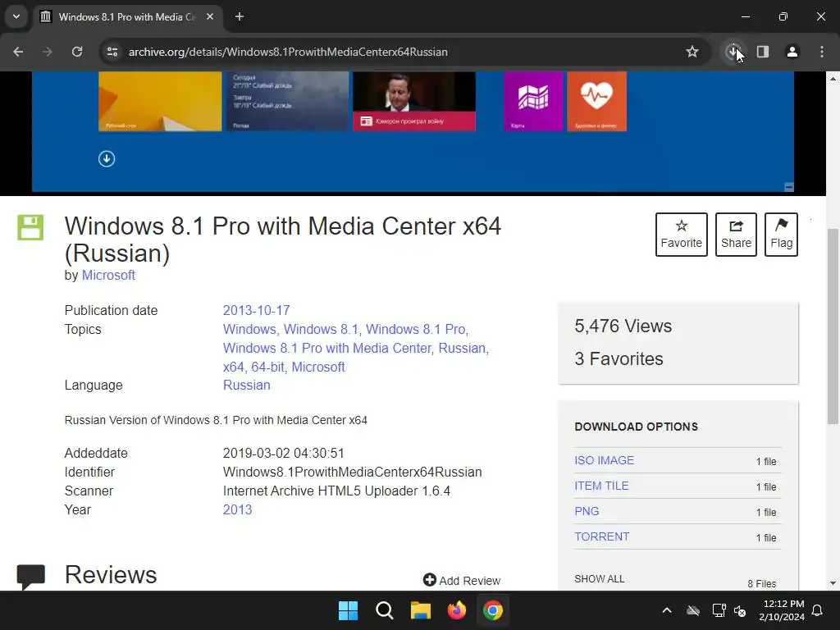This screenshot has width=840, height=630.
Task: Open taskbar Search
Action: click(x=385, y=610)
